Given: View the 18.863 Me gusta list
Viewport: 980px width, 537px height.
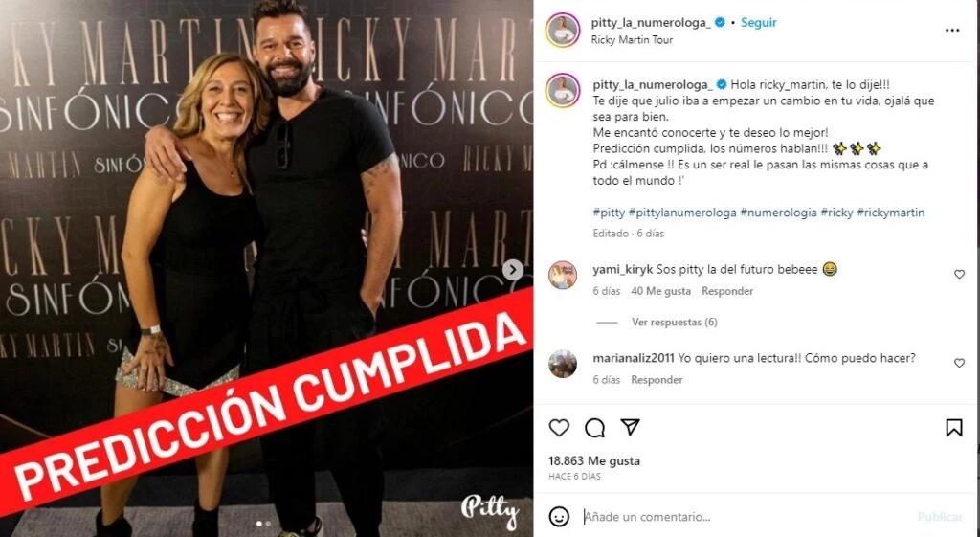Looking at the screenshot, I should point(594,460).
